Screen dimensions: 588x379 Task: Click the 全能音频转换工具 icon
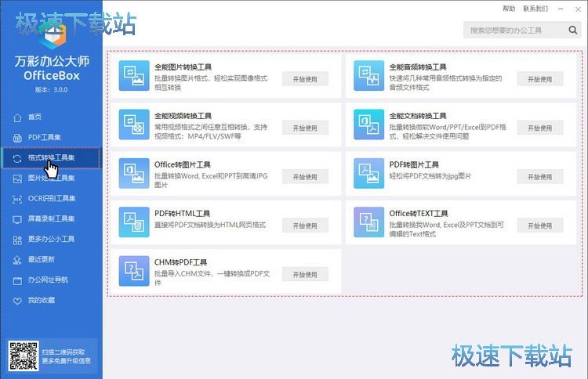point(369,76)
